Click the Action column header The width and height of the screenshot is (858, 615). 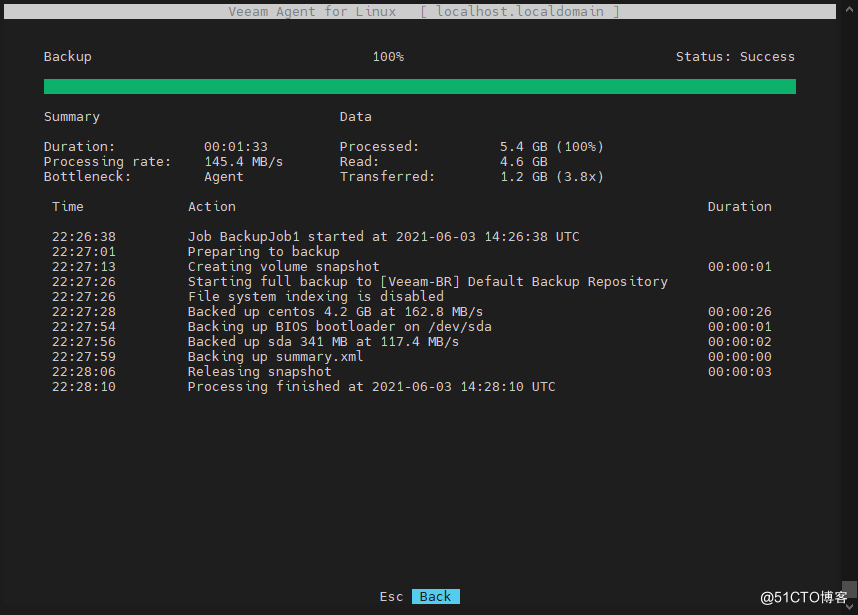[x=212, y=206]
